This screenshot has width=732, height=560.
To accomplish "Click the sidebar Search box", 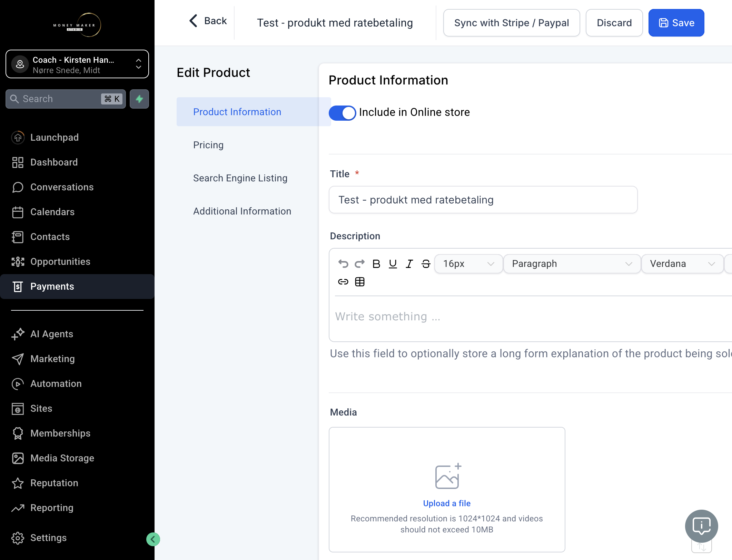I will tap(66, 99).
